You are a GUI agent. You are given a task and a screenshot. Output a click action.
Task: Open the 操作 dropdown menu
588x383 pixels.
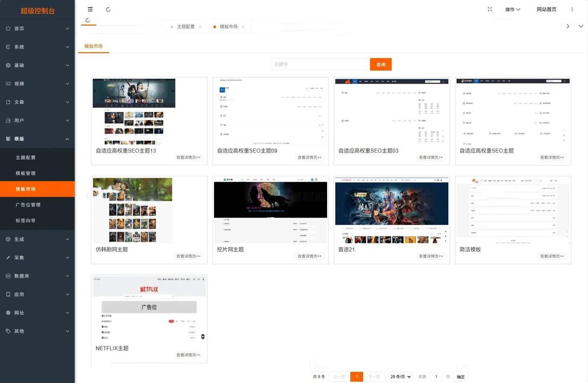coord(512,9)
